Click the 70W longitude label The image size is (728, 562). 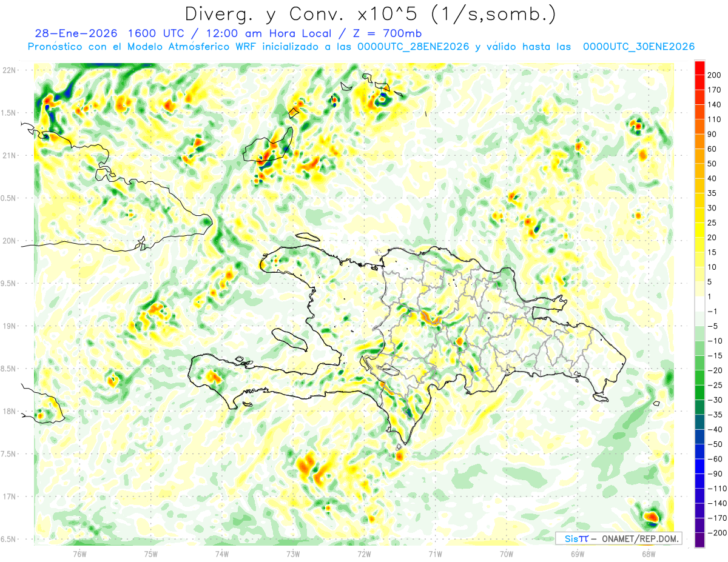click(506, 553)
